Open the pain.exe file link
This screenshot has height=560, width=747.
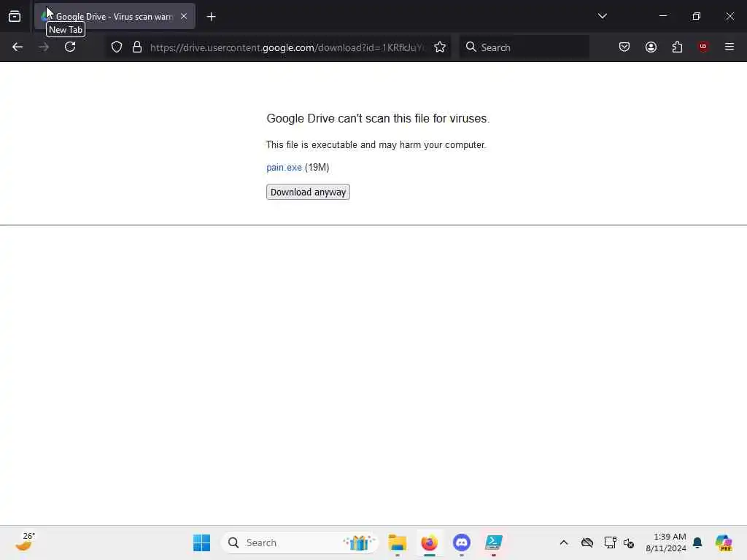[284, 167]
